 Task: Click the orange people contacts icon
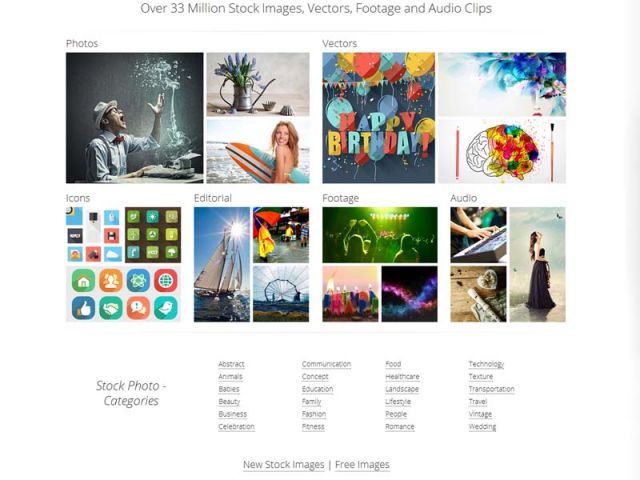click(x=111, y=281)
